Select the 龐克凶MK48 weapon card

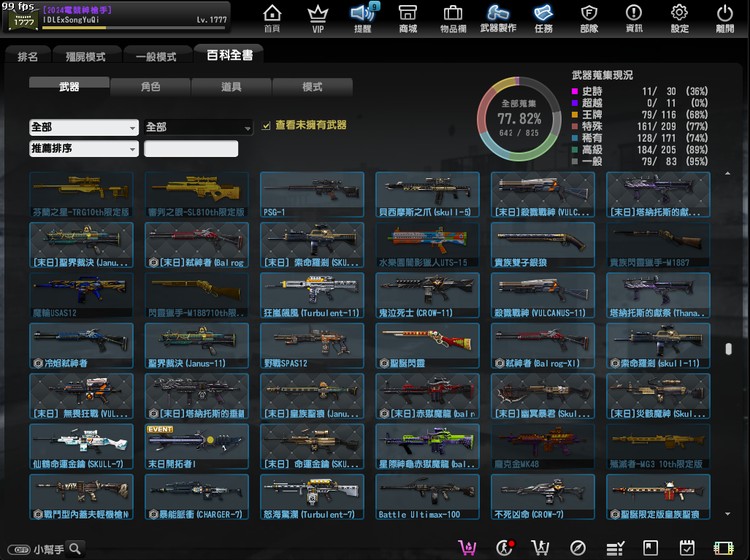(x=542, y=447)
